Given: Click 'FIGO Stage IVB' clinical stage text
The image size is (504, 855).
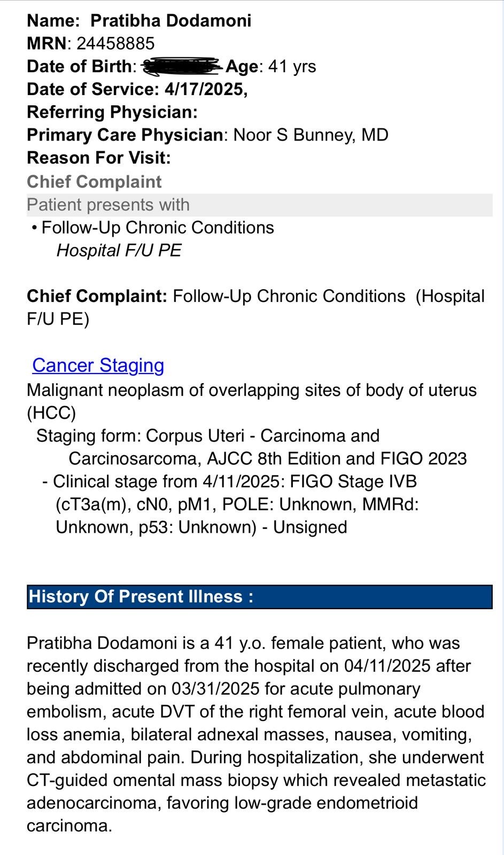Looking at the screenshot, I should point(353,481).
